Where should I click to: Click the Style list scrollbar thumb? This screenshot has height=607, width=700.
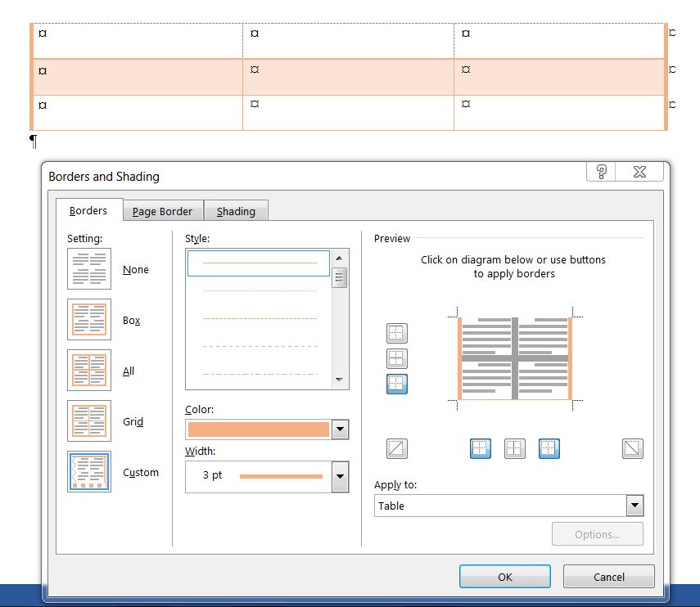339,277
